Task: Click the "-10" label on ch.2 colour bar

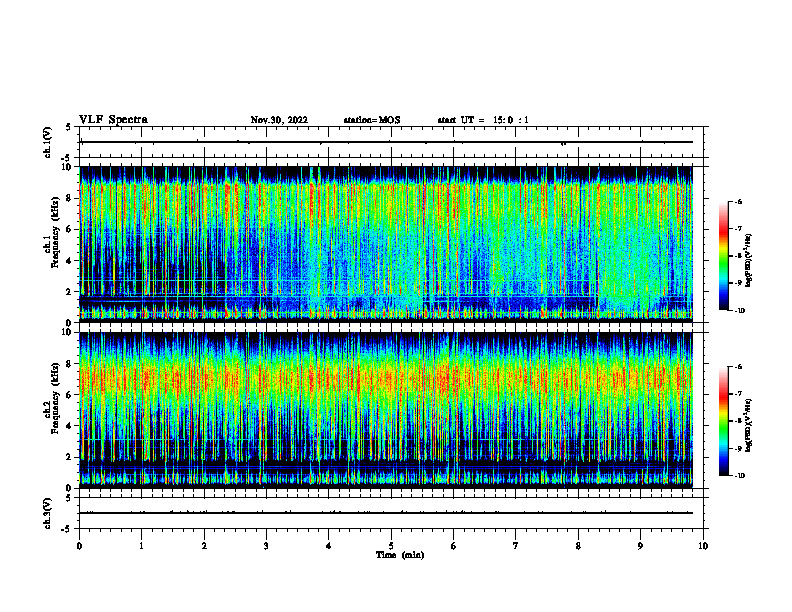Action: [x=739, y=476]
